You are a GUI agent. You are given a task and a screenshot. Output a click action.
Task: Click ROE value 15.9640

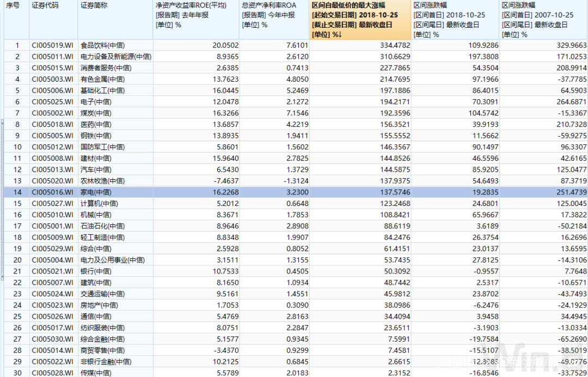point(225,159)
